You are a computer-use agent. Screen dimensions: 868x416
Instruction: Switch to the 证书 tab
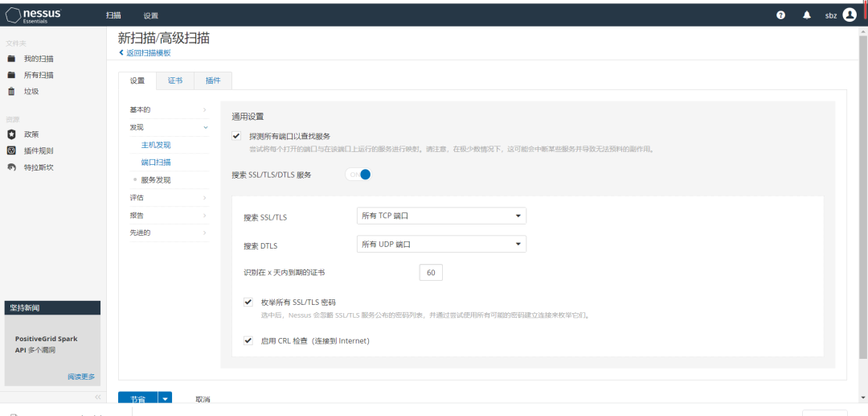coord(175,81)
